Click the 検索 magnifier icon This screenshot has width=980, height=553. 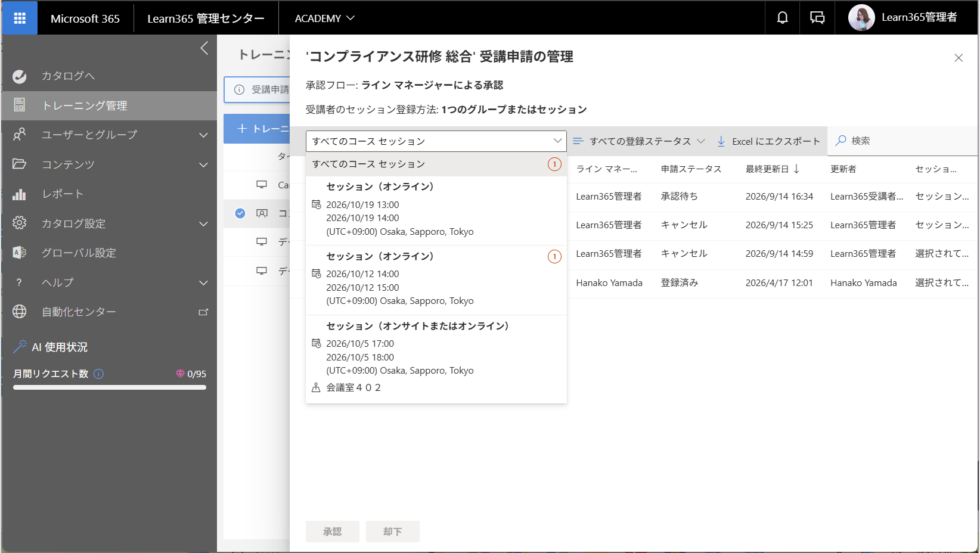point(841,141)
